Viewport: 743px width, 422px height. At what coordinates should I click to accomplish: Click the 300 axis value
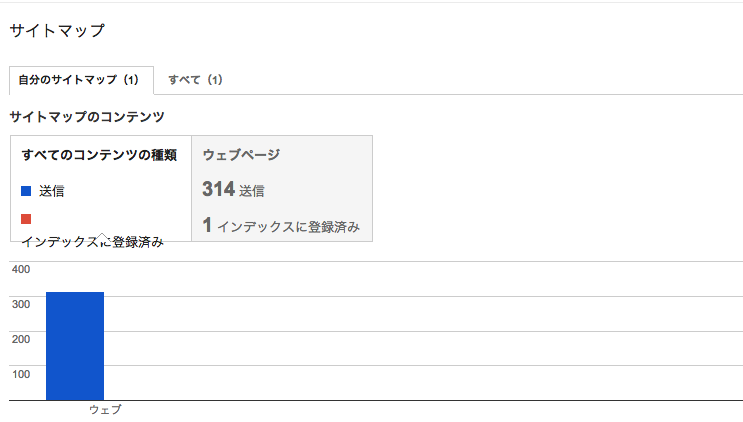tap(21, 305)
